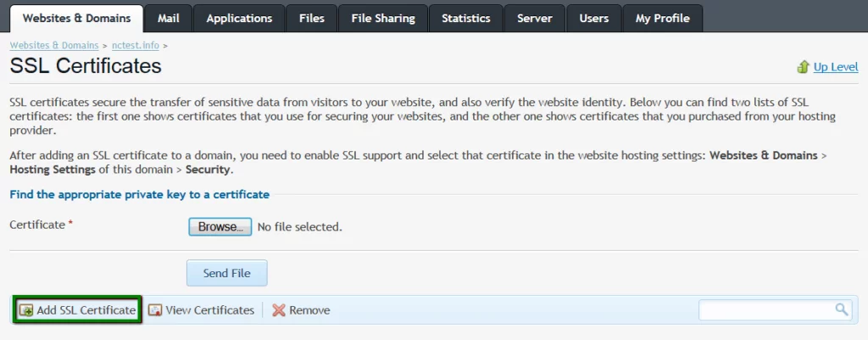Click the magnifying glass search icon
The width and height of the screenshot is (868, 340).
coord(841,309)
